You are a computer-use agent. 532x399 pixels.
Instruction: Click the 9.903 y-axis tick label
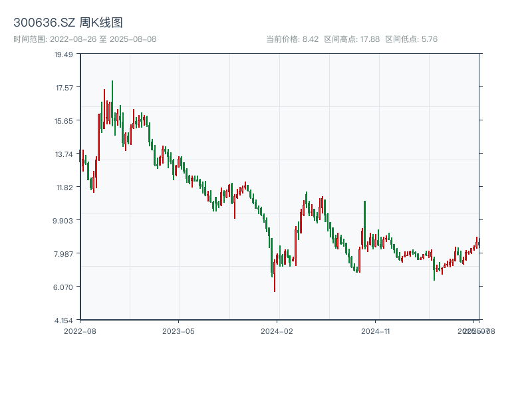pyautogui.click(x=64, y=221)
